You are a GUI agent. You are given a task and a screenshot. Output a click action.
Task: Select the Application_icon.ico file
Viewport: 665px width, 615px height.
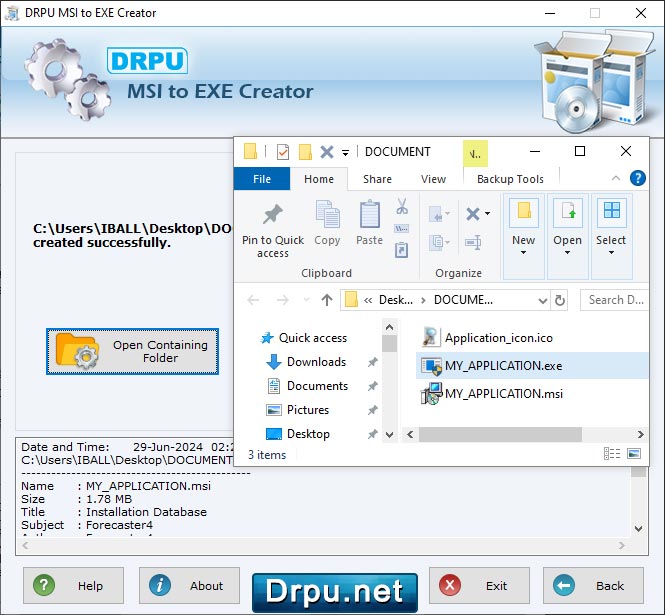[487, 338]
